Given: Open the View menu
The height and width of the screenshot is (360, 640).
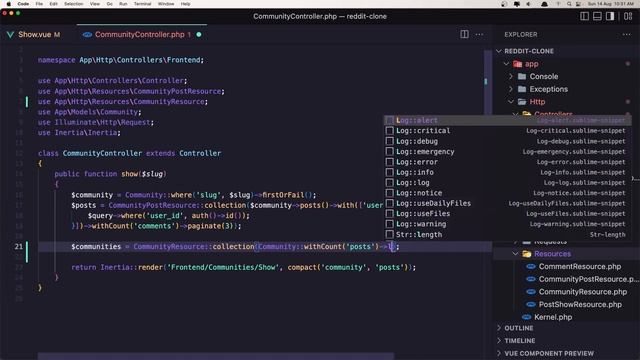Looking at the screenshot, I should [x=95, y=4].
